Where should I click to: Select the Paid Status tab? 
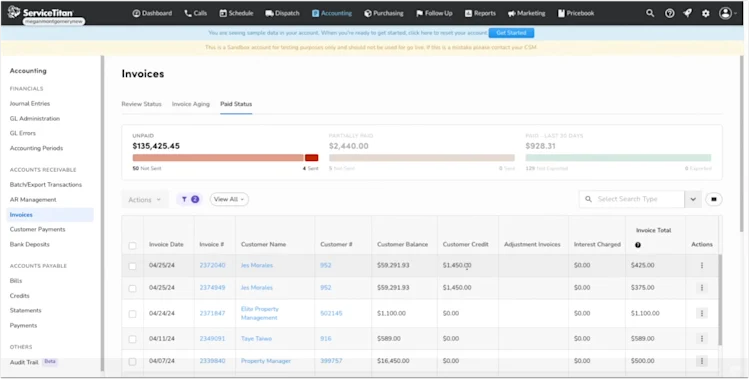pyautogui.click(x=236, y=104)
